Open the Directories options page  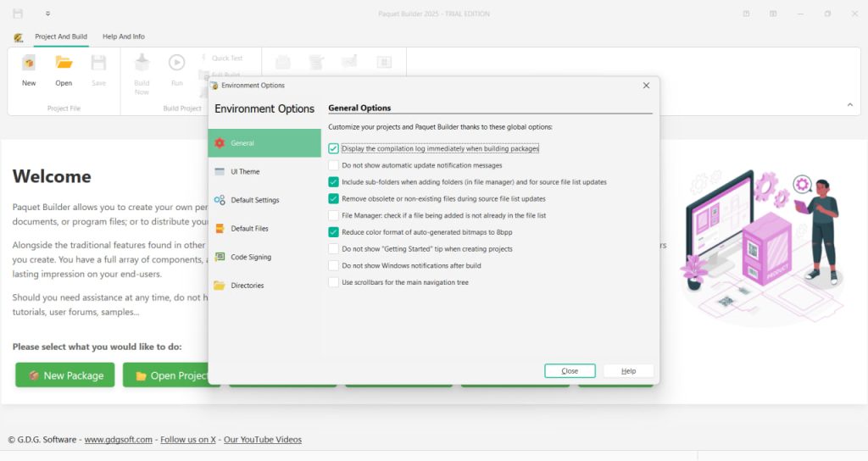[264, 286]
